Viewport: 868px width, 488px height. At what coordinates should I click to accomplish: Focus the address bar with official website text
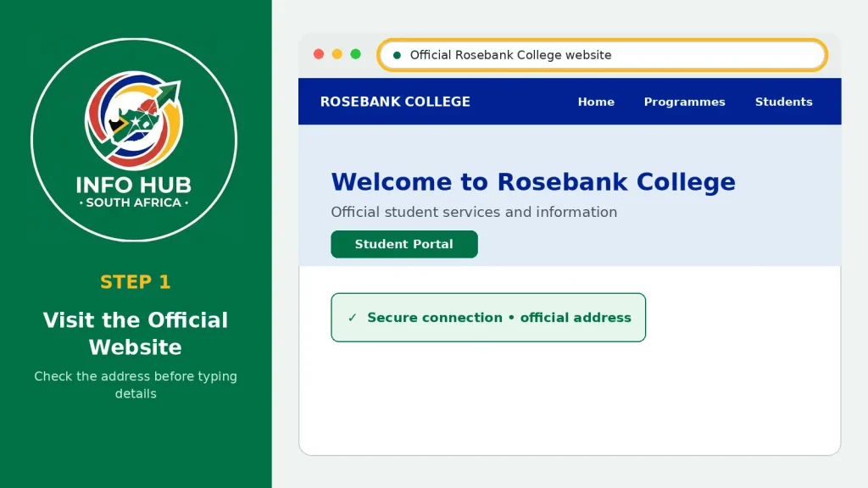tap(603, 55)
